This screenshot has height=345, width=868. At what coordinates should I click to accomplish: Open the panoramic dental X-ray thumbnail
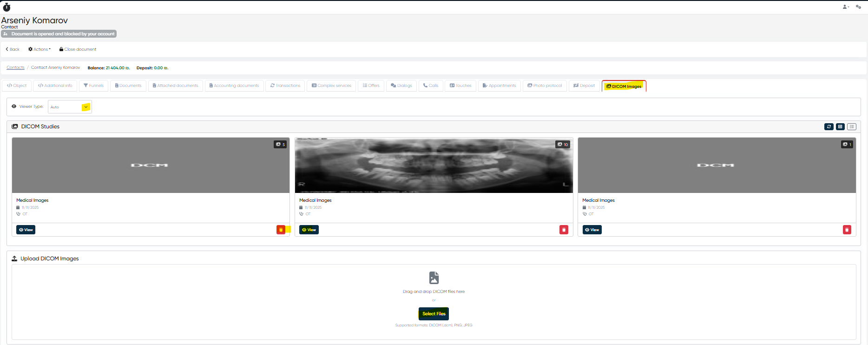(x=434, y=165)
